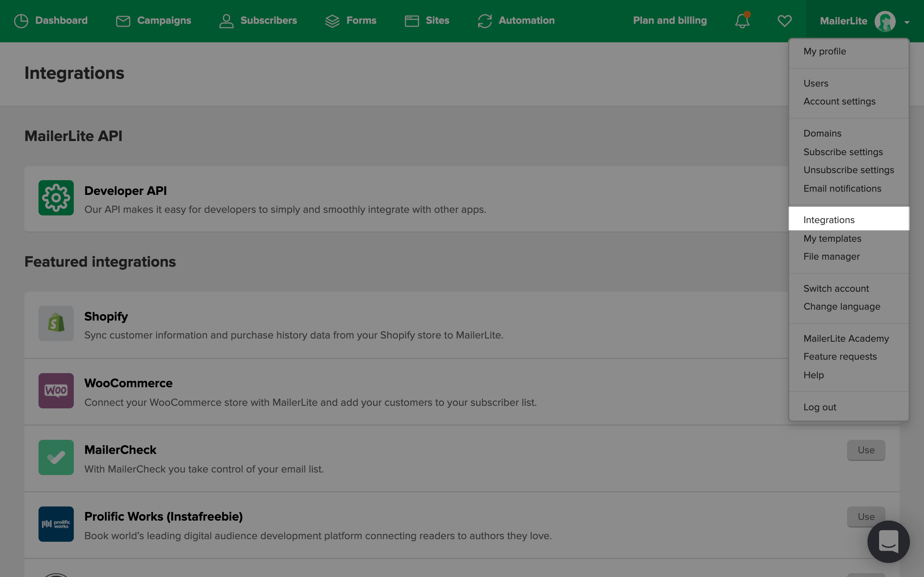The image size is (924, 577).
Task: Open Plan and billing link
Action: click(670, 21)
